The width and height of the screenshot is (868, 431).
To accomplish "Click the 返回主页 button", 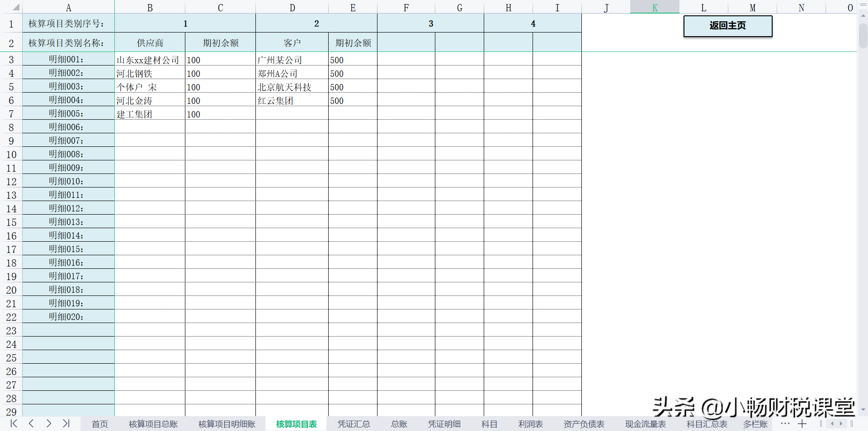I will point(728,26).
